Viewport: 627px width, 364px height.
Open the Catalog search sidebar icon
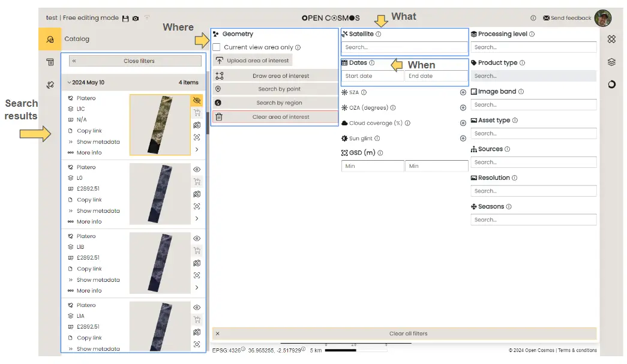[50, 39]
